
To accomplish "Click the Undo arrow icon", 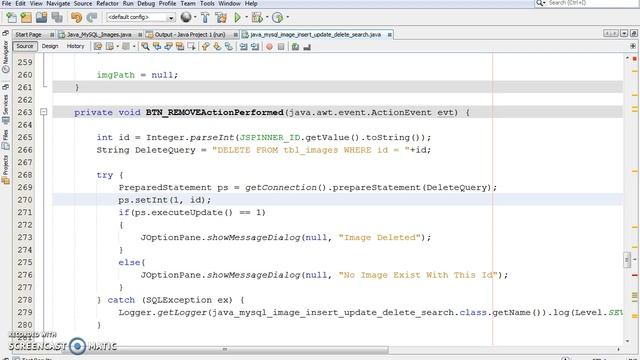I will tap(76, 17).
